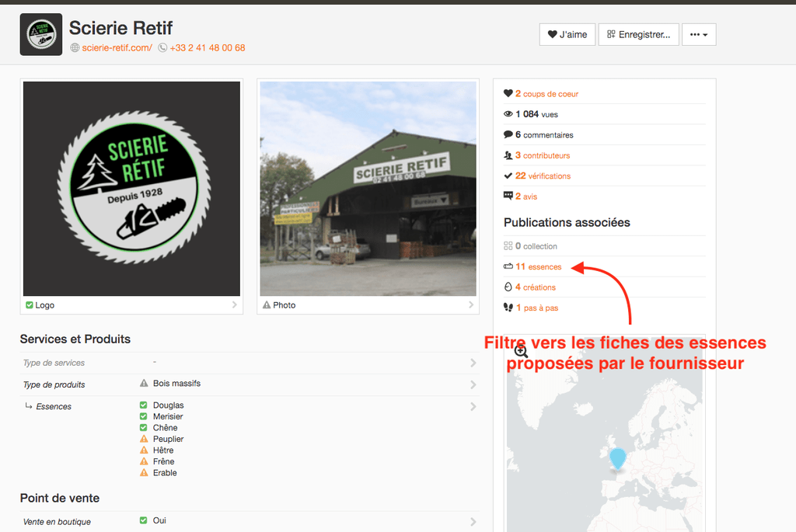Click the wood log icon beside essences
This screenshot has height=532, width=796.
(508, 266)
